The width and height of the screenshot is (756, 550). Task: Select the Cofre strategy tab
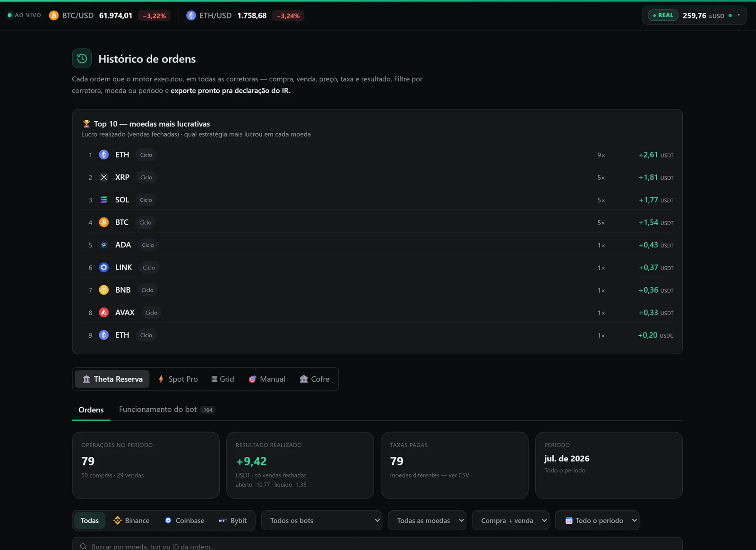[315, 379]
